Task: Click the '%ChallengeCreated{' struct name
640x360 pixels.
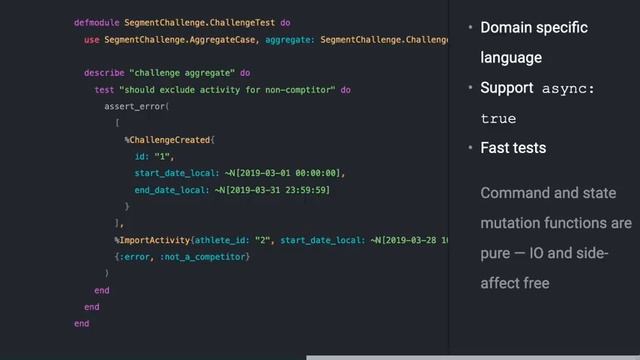Action: [x=169, y=140]
